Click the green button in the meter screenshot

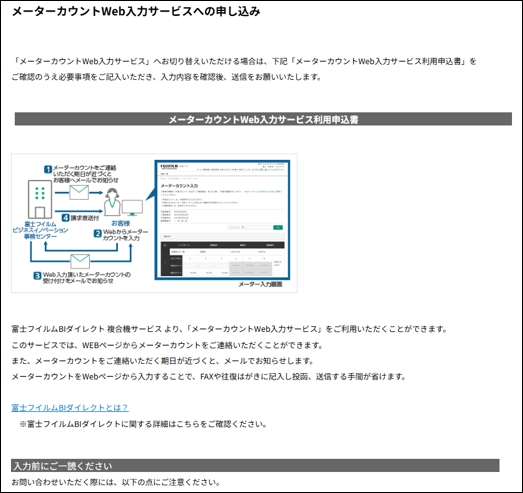coord(278,227)
